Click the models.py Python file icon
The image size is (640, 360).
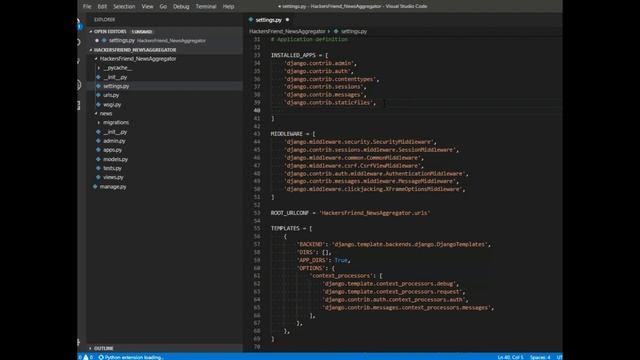98,159
